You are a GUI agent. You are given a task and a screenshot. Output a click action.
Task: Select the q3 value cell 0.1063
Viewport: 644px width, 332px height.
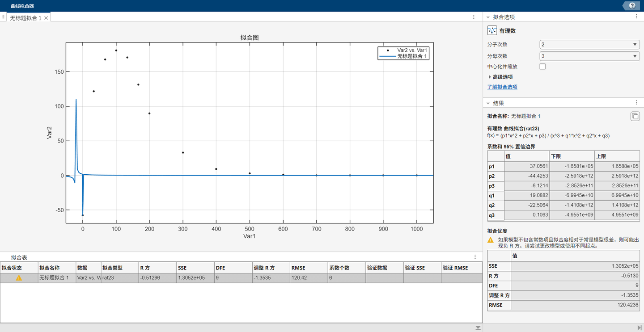click(526, 215)
